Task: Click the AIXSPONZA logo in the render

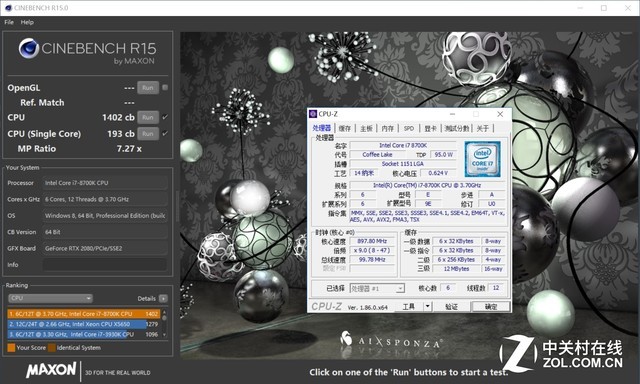Action: click(391, 340)
